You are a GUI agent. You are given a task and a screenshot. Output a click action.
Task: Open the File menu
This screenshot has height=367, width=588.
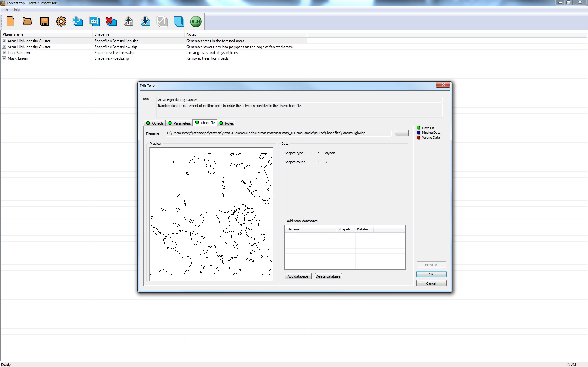tap(5, 9)
